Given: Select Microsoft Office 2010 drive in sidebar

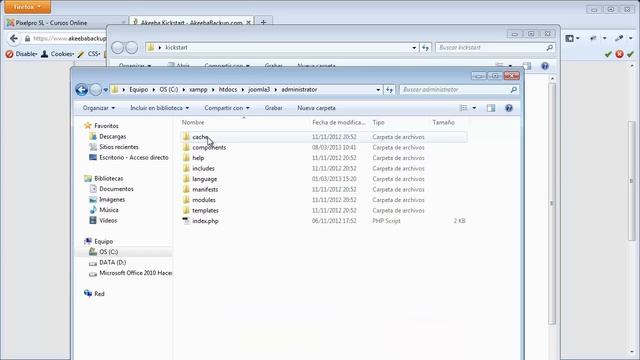Looking at the screenshot, I should tap(135, 273).
